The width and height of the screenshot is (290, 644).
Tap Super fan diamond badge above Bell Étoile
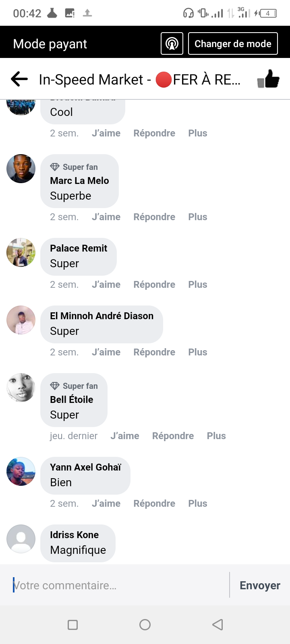click(x=55, y=386)
